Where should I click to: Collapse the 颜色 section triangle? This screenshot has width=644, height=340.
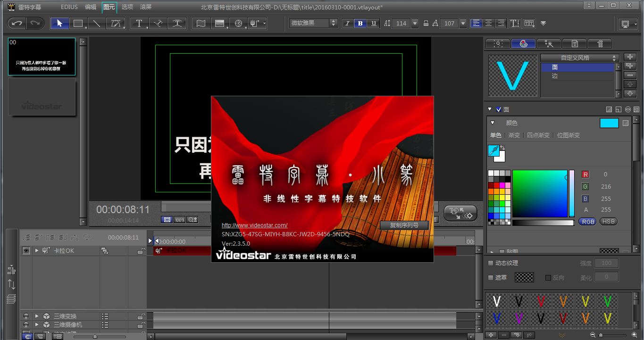click(493, 123)
